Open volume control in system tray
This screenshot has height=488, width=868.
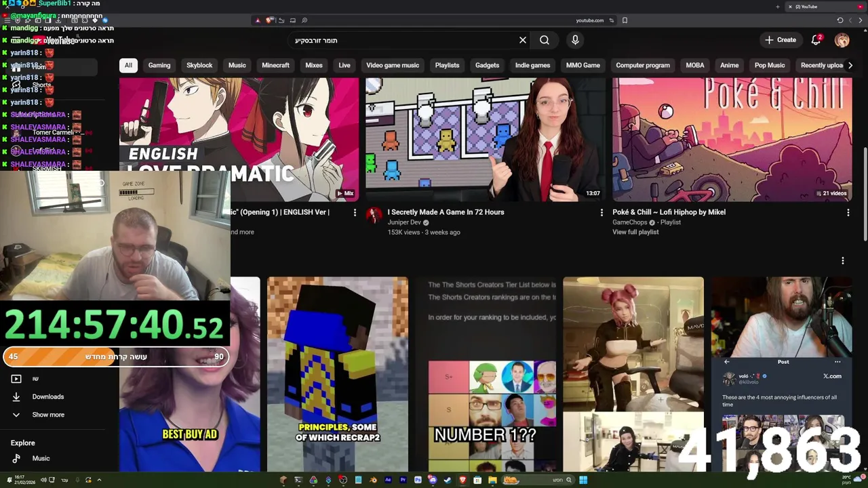tap(43, 480)
